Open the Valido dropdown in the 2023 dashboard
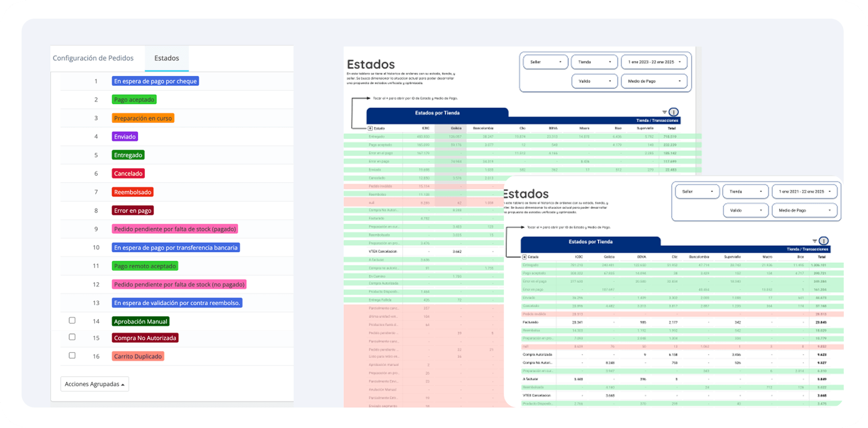The image size is (868, 428). 594,81
